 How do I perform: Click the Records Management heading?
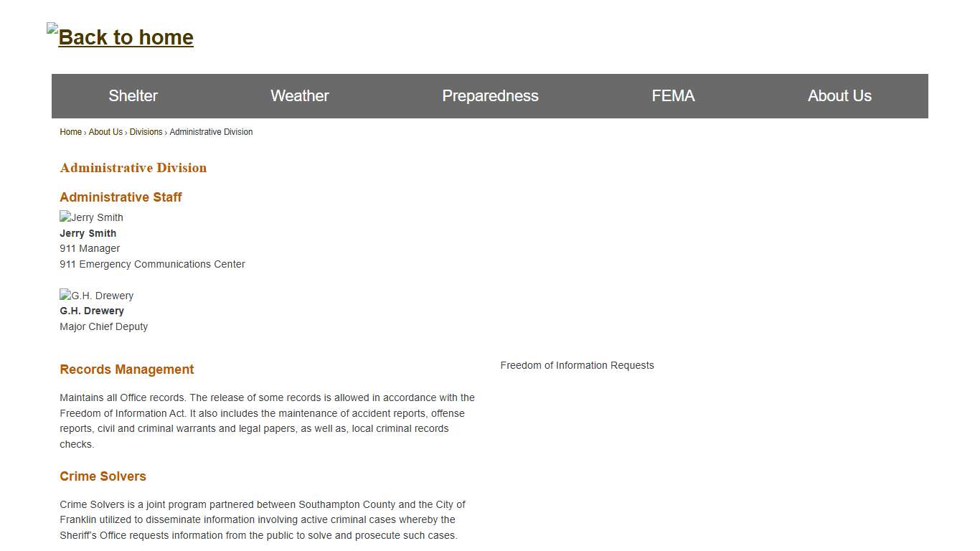tap(127, 369)
